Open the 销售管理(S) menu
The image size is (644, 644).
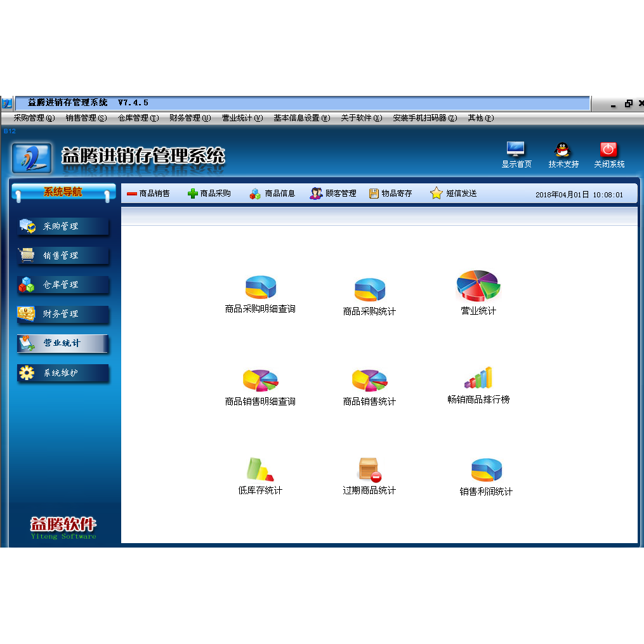click(x=86, y=118)
